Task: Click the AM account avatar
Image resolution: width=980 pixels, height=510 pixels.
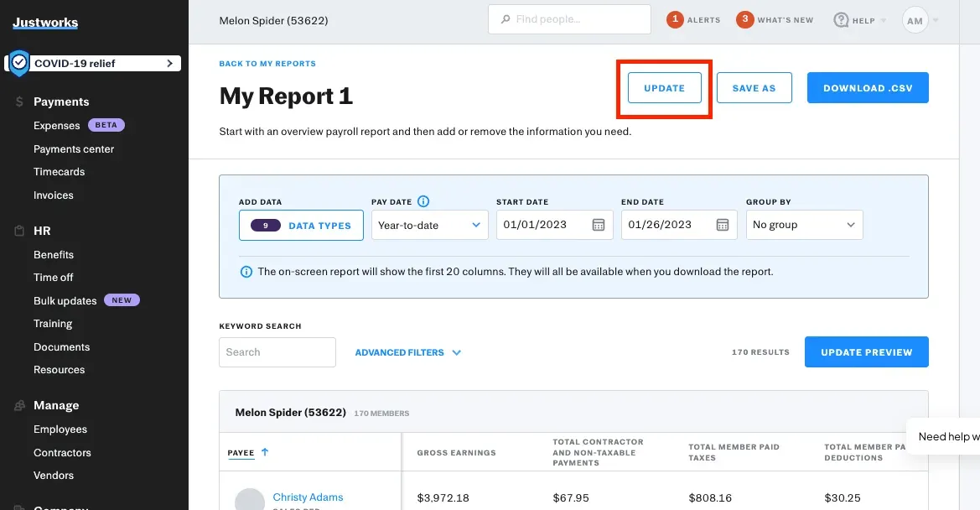Action: point(914,19)
